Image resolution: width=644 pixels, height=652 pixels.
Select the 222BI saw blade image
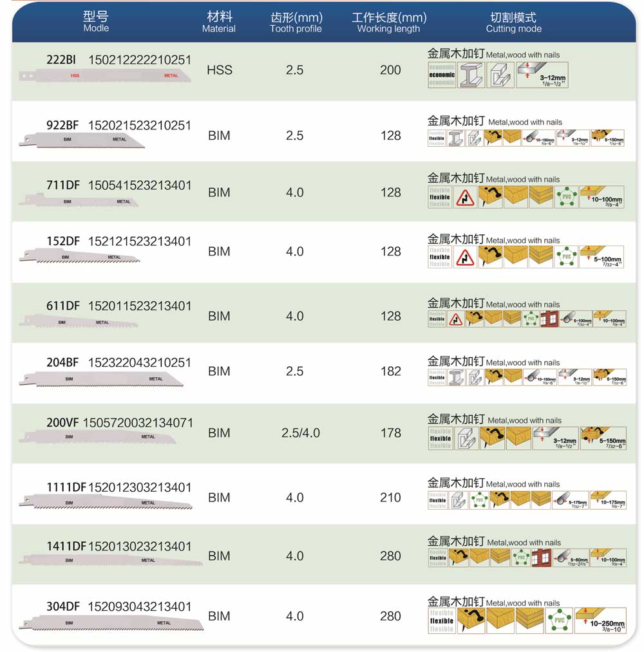pyautogui.click(x=105, y=76)
